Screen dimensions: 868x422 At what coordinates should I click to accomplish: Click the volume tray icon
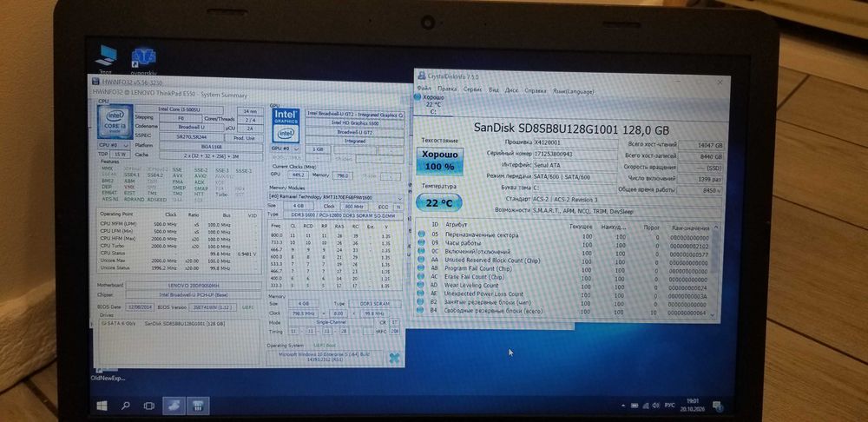658,406
